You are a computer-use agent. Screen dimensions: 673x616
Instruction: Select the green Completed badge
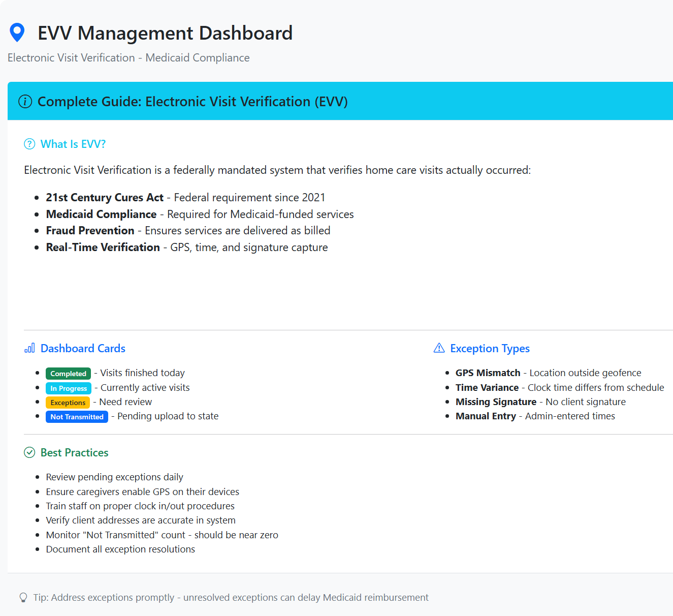point(68,373)
